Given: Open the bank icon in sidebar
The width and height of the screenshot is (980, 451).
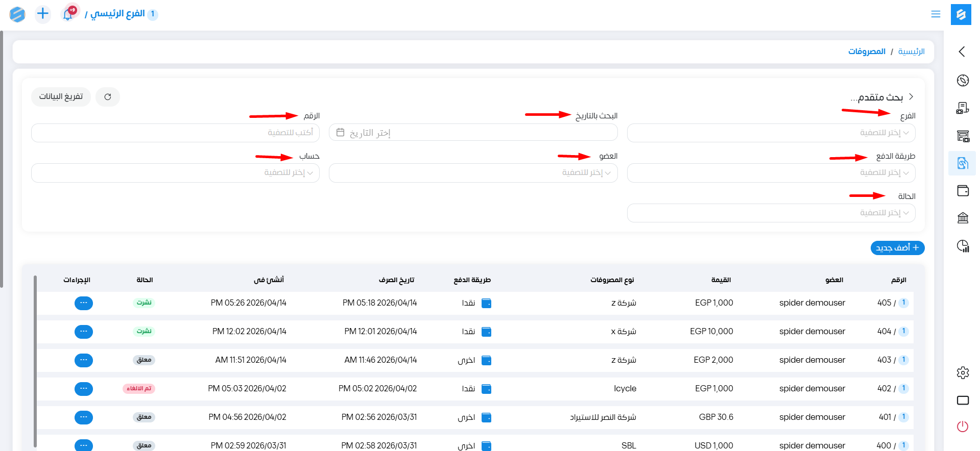Looking at the screenshot, I should [963, 218].
